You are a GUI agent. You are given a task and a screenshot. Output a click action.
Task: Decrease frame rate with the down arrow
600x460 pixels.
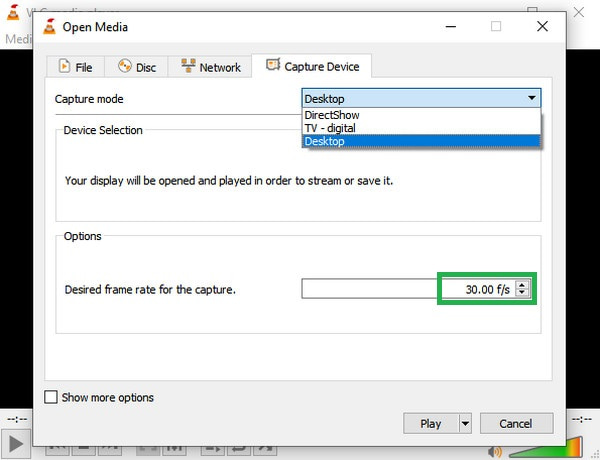tap(522, 293)
